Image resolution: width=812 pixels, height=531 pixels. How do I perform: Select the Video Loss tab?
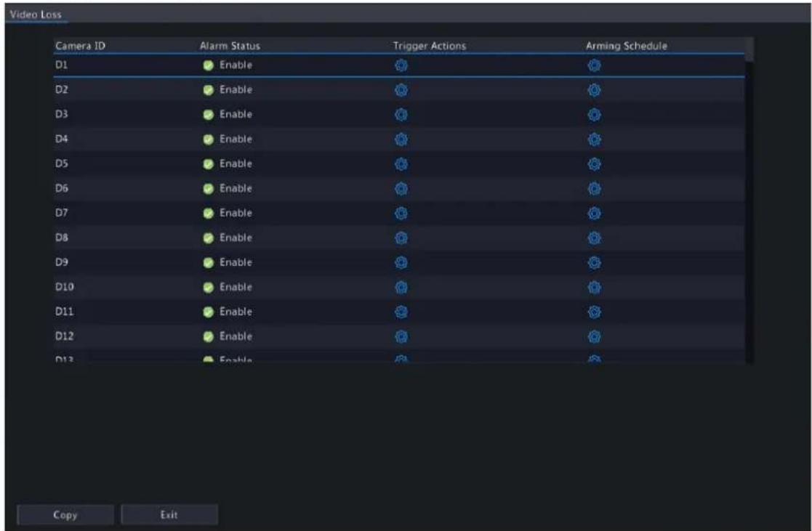pos(35,15)
